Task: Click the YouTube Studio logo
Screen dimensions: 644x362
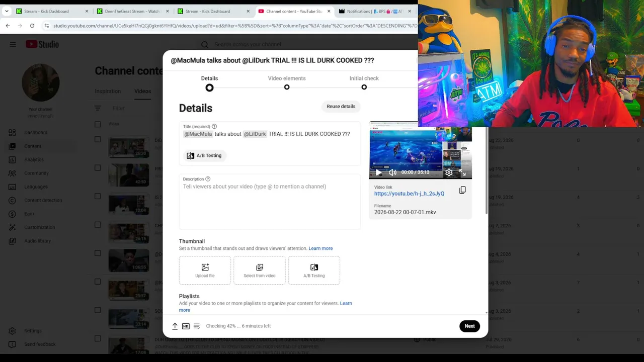Action: (42, 44)
